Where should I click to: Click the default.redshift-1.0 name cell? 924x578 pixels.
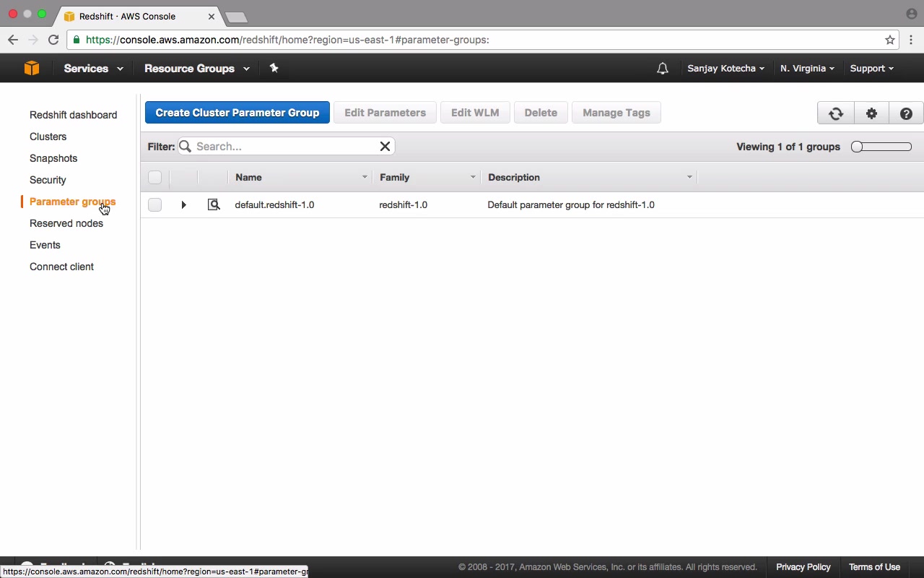tap(274, 204)
